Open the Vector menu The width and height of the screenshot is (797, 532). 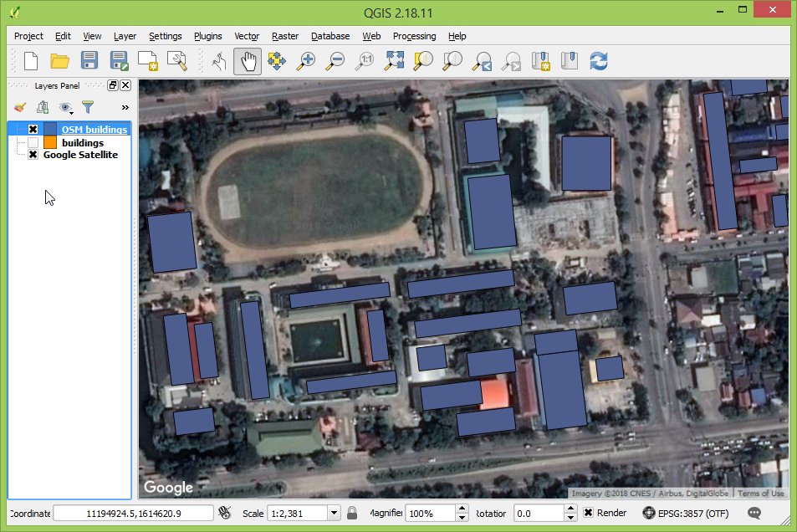(x=247, y=36)
